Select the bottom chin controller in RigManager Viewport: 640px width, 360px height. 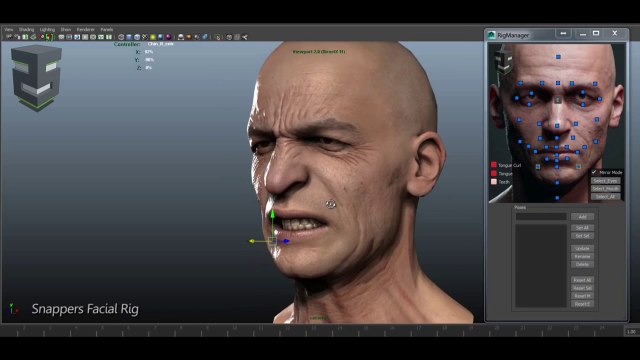(x=557, y=198)
